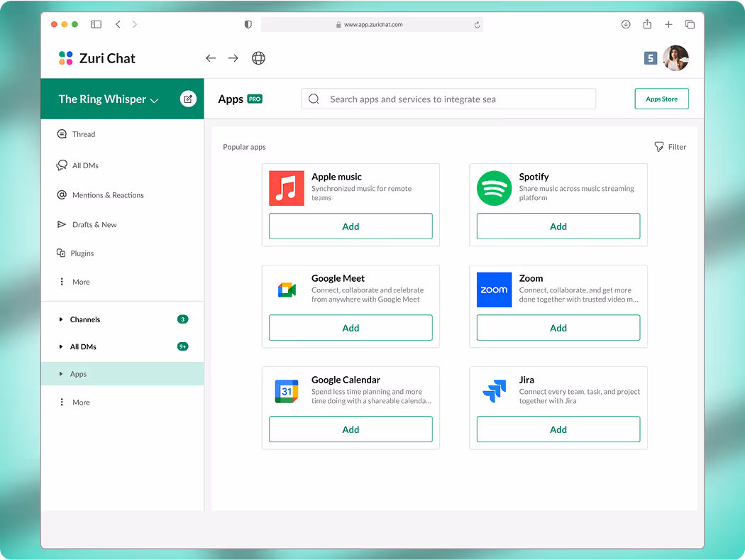Click the search apps input field
Viewport: 745px width, 560px height.
coord(448,99)
